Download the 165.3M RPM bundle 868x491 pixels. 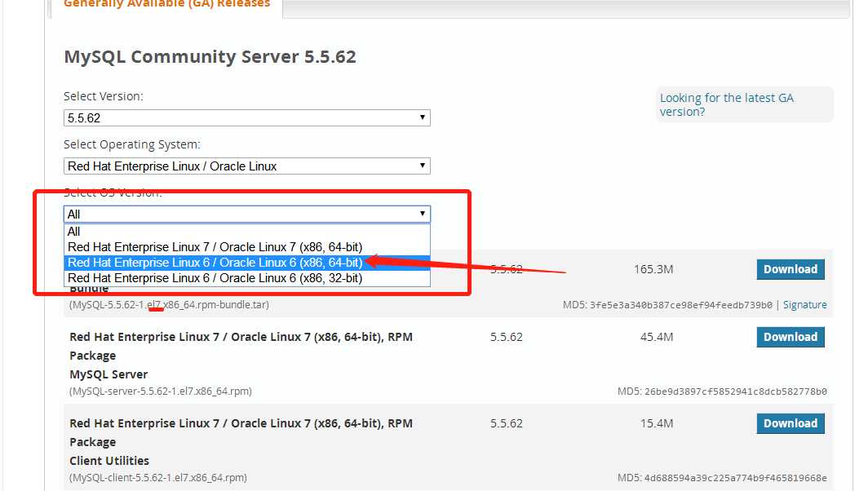[790, 270]
